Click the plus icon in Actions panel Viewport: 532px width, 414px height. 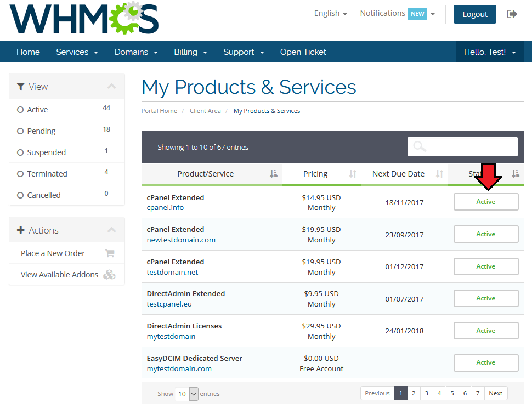click(x=21, y=230)
